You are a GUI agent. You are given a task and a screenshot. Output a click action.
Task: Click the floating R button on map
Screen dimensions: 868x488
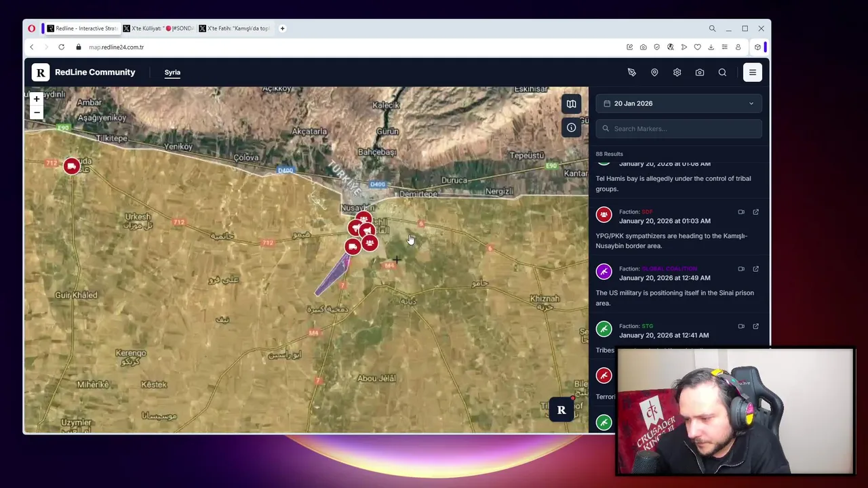pos(561,410)
